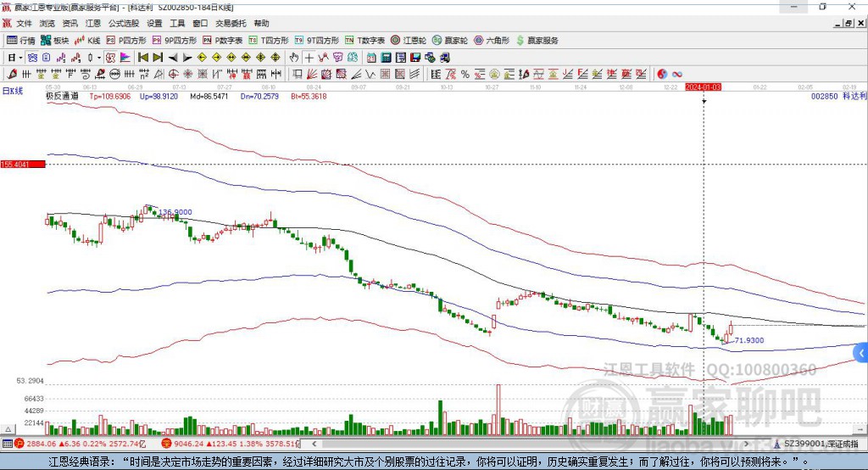Open 赢家服务 with dollar icon

tap(537, 41)
